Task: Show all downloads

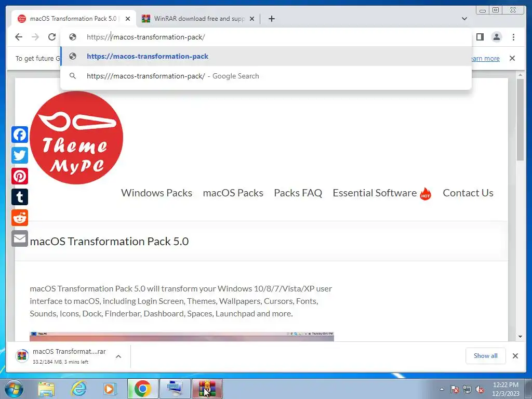Action: point(486,355)
